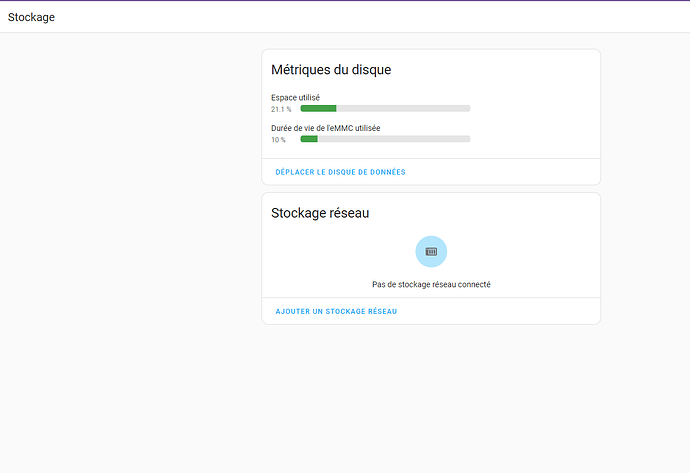Click green filled part of Espace utilisé bar
The image size is (690, 473).
tap(318, 108)
